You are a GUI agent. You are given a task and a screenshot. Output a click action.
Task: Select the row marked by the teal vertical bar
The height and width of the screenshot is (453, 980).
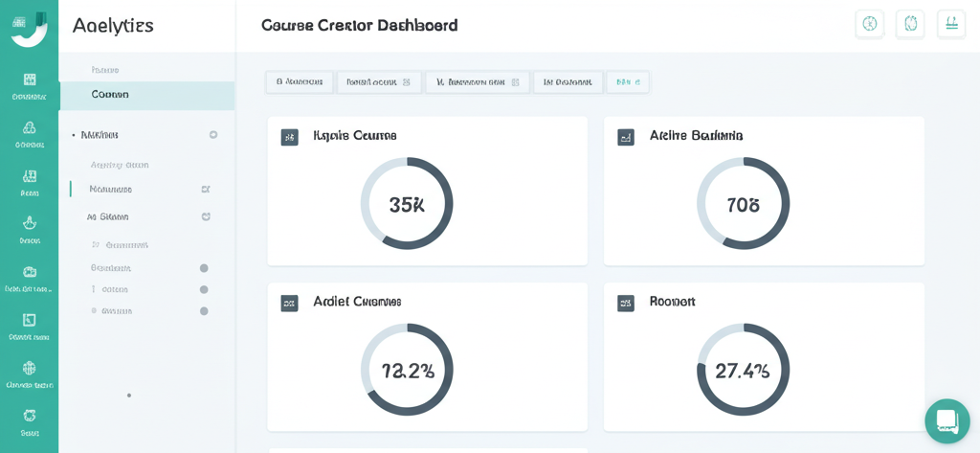point(146,189)
